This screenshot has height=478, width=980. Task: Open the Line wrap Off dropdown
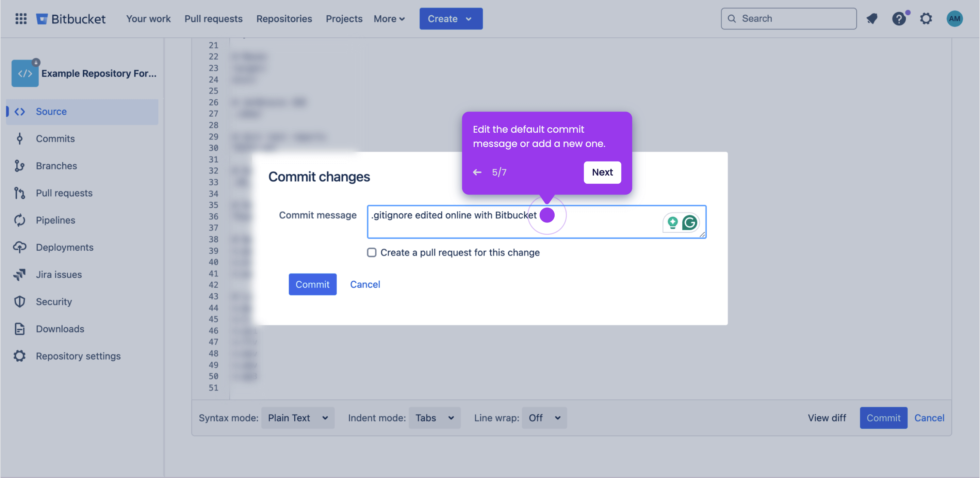(x=544, y=418)
